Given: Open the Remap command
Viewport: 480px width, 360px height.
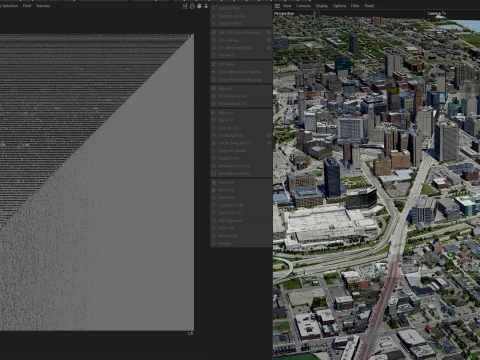Looking at the screenshot, I should tap(241, 243).
